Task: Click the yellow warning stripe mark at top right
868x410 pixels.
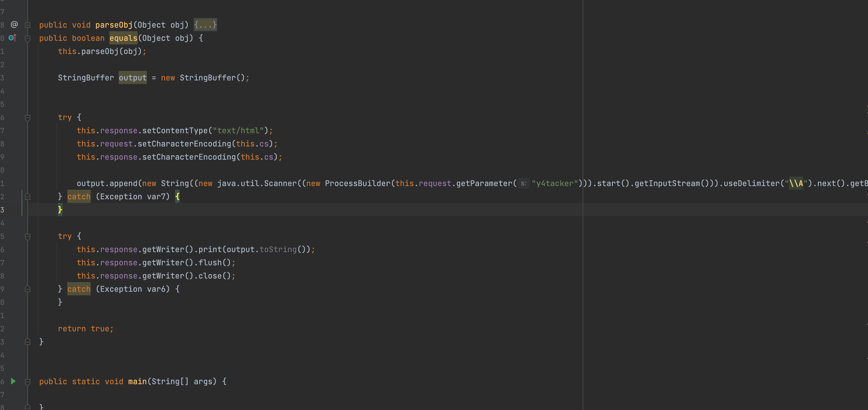Action: point(867,106)
